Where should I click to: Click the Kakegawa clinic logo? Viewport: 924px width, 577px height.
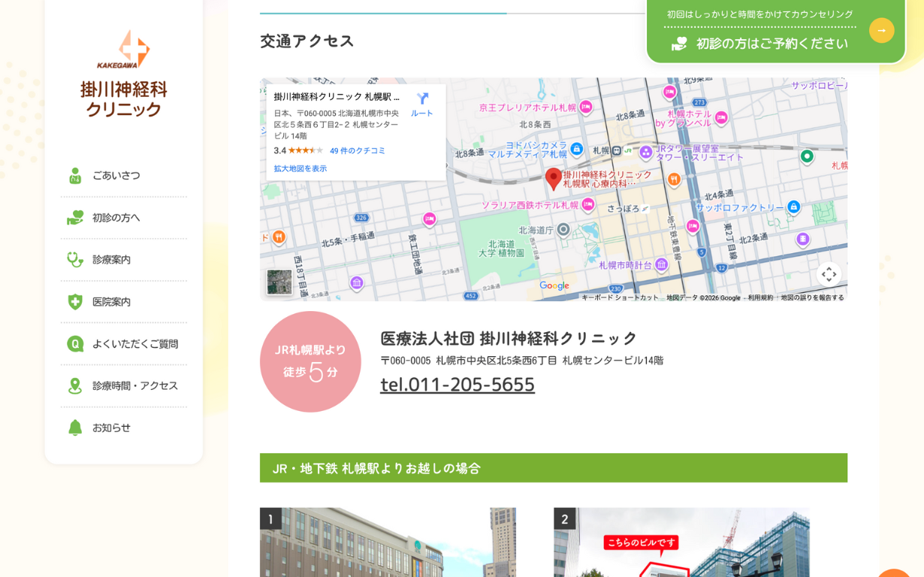pos(123,74)
